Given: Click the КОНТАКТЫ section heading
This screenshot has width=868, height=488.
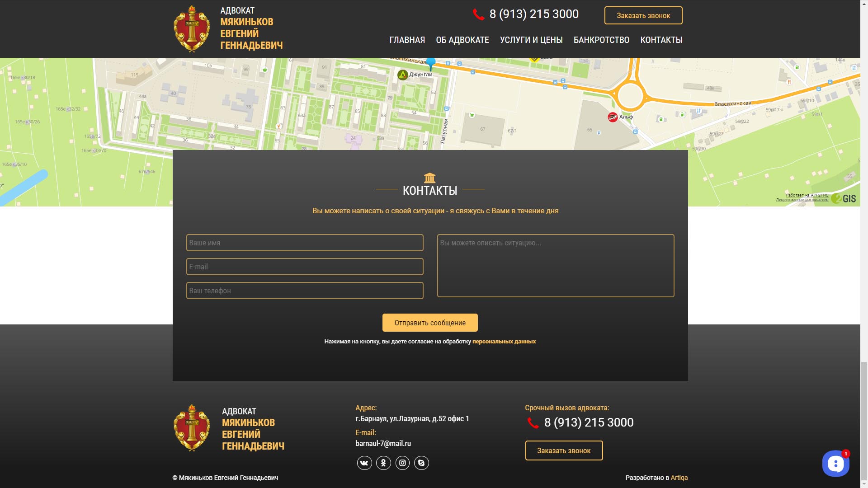Looking at the screenshot, I should click(x=430, y=191).
